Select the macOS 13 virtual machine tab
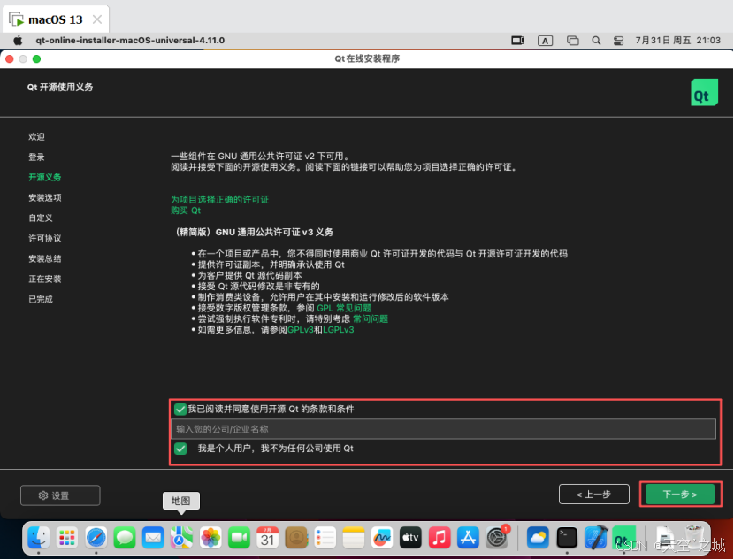The height and width of the screenshot is (560, 734). pos(55,19)
